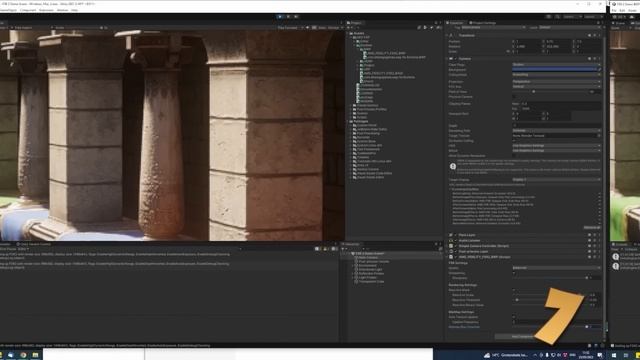Select Directional Light in the Hierarchy
Viewport: 640px width, 360px height.
click(370, 269)
